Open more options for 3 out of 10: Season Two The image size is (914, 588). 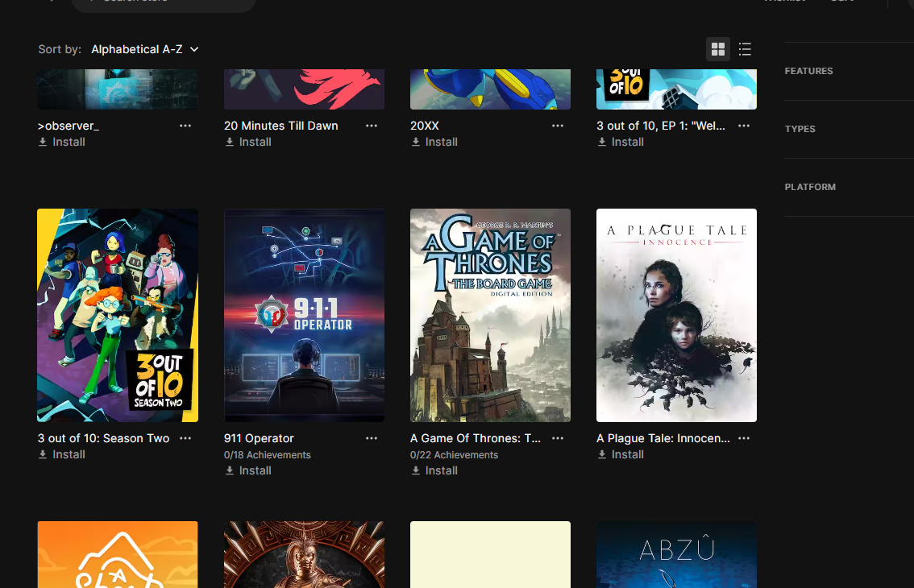pos(185,438)
